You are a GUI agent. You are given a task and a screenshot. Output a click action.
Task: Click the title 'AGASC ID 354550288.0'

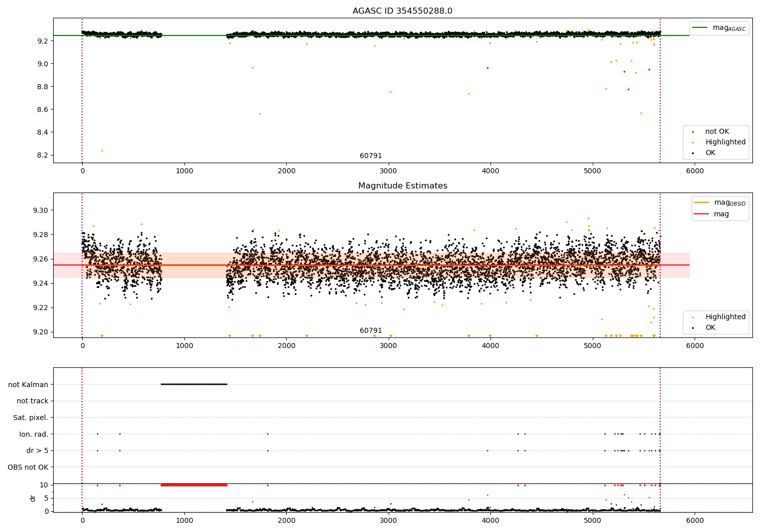402,11
